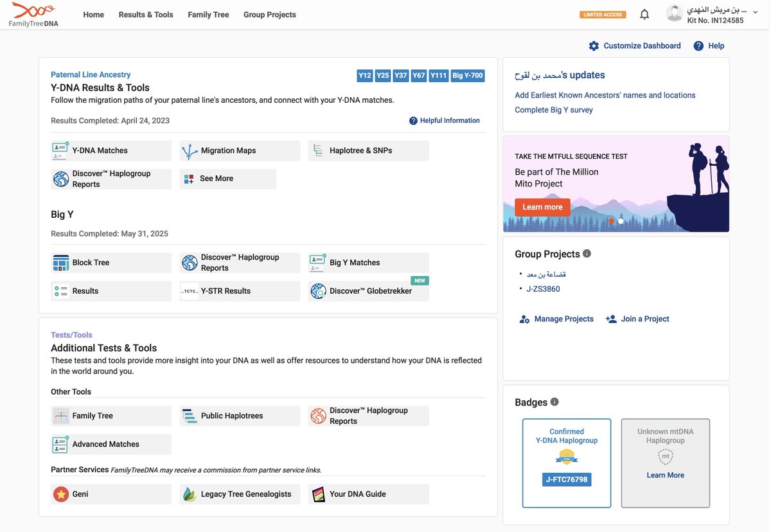Click the See More icon
Image resolution: width=771 pixels, height=532 pixels.
click(189, 179)
